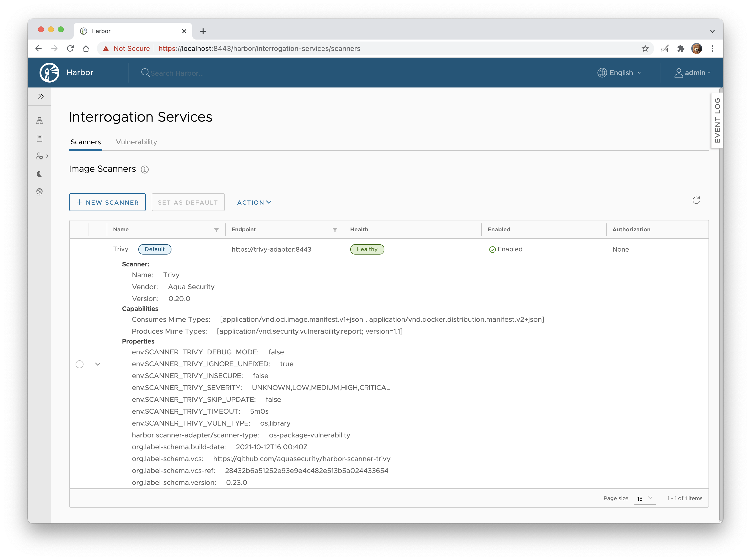751x560 pixels.
Task: Refresh the scanners list
Action: (696, 200)
